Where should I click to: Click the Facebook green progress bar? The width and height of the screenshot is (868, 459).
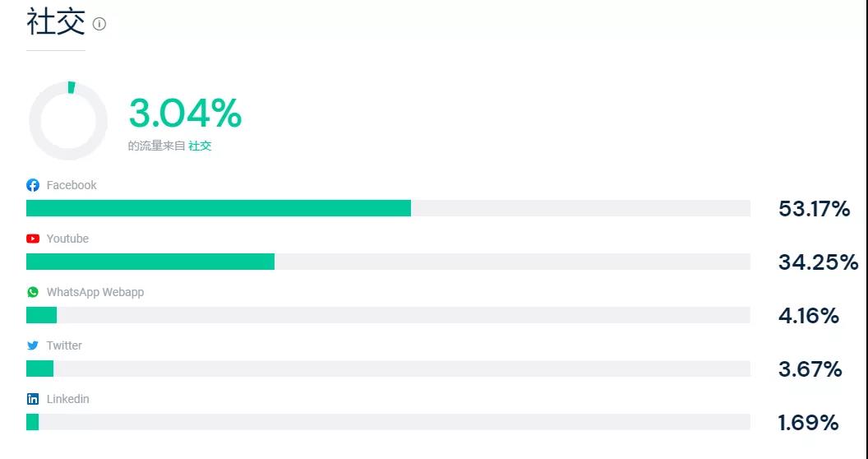tap(219, 208)
